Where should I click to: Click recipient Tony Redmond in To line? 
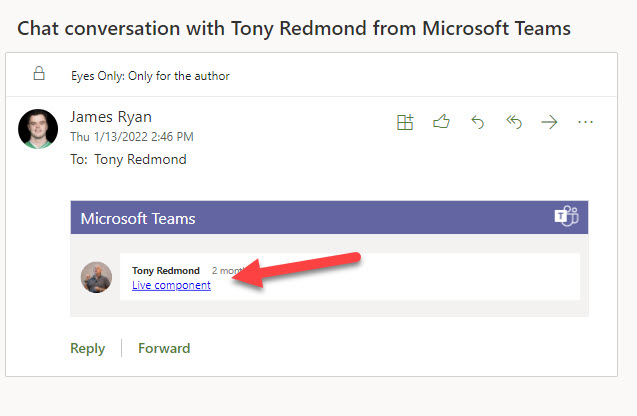(x=140, y=159)
